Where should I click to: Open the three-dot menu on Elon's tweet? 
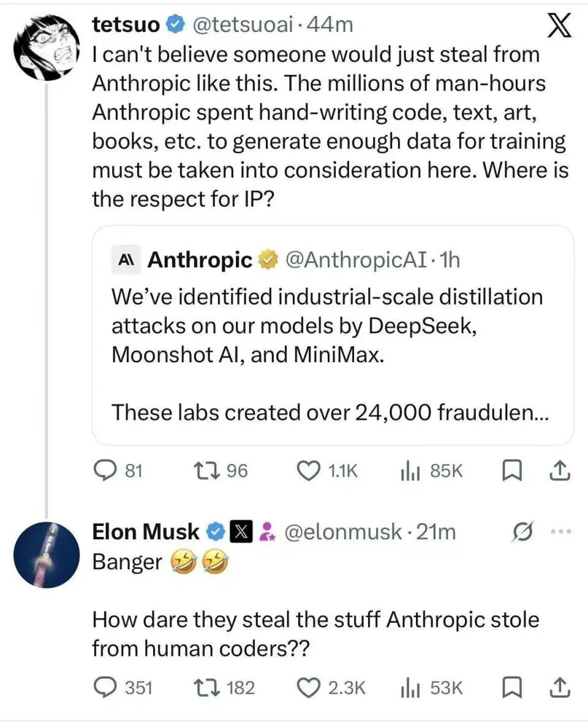pos(561,531)
